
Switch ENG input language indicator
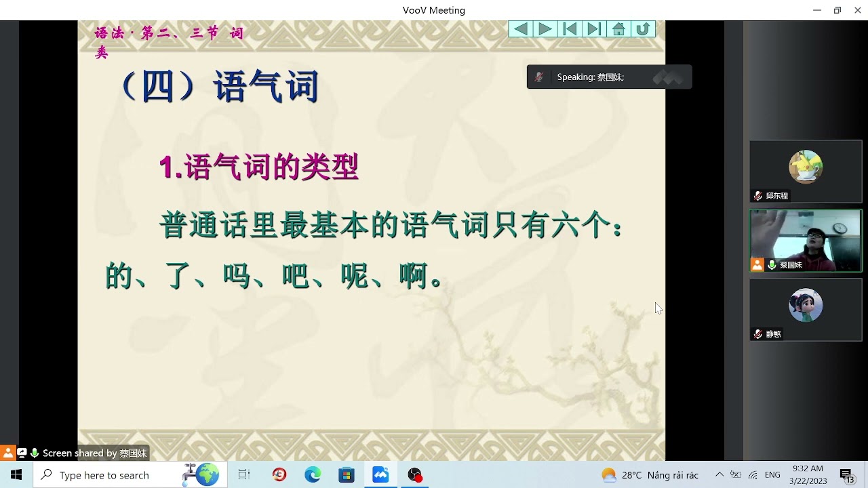coord(772,475)
